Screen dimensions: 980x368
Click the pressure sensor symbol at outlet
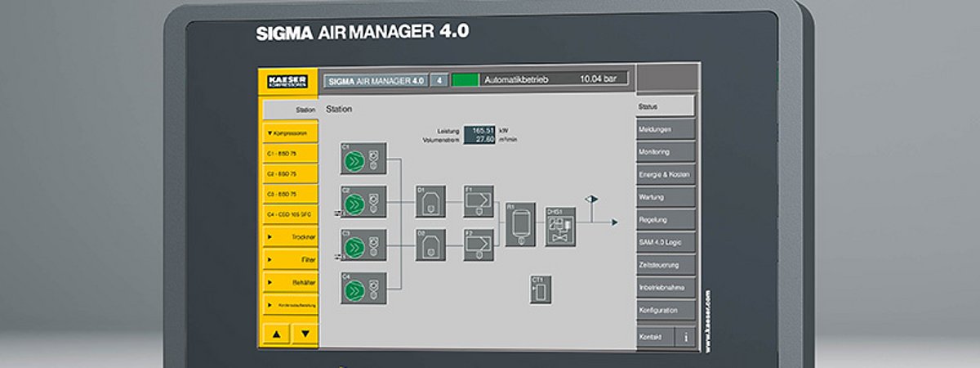coord(593,198)
